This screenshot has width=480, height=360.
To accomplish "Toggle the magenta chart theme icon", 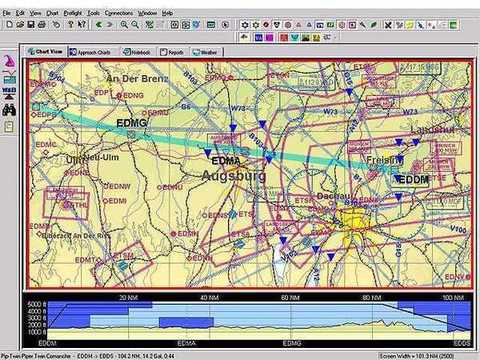I will [x=269, y=37].
